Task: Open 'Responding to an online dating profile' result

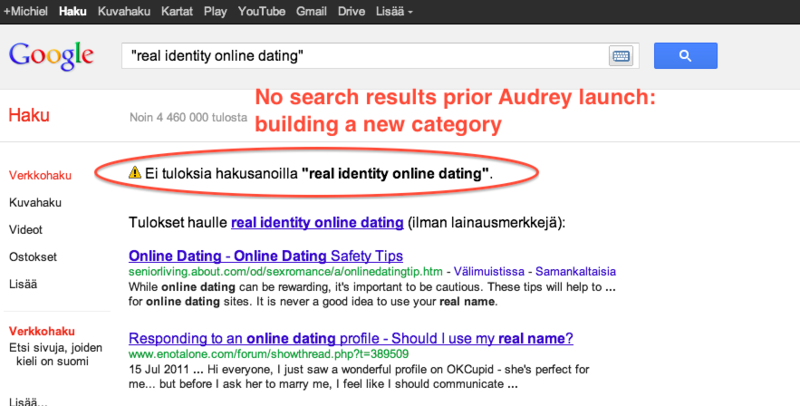Action: 351,338
